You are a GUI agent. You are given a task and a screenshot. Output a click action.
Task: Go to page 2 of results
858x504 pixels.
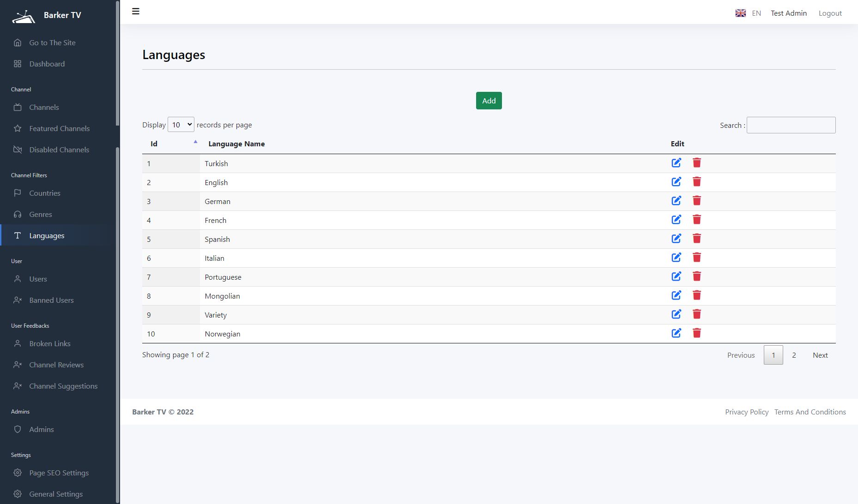tap(794, 355)
